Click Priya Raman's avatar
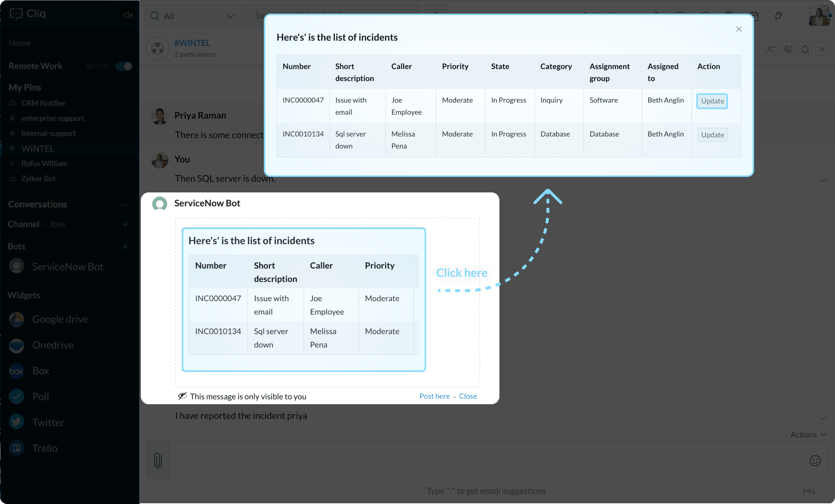The image size is (835, 504). point(160,116)
